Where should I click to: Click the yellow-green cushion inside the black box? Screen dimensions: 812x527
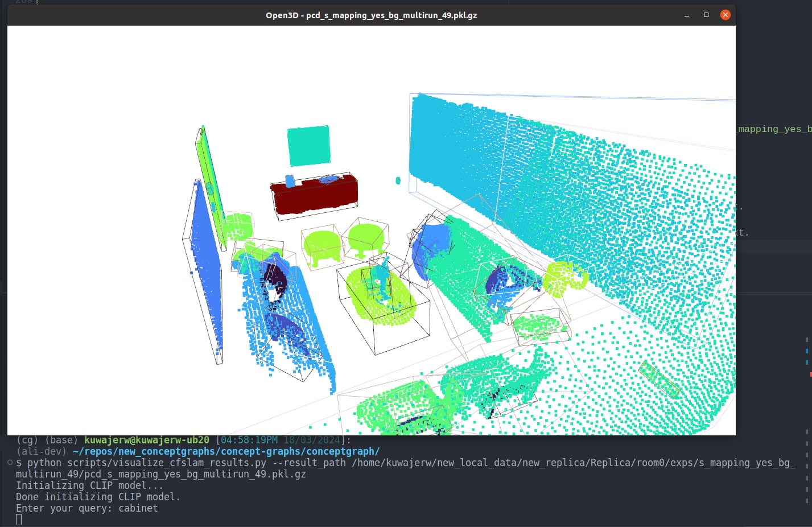click(x=380, y=295)
